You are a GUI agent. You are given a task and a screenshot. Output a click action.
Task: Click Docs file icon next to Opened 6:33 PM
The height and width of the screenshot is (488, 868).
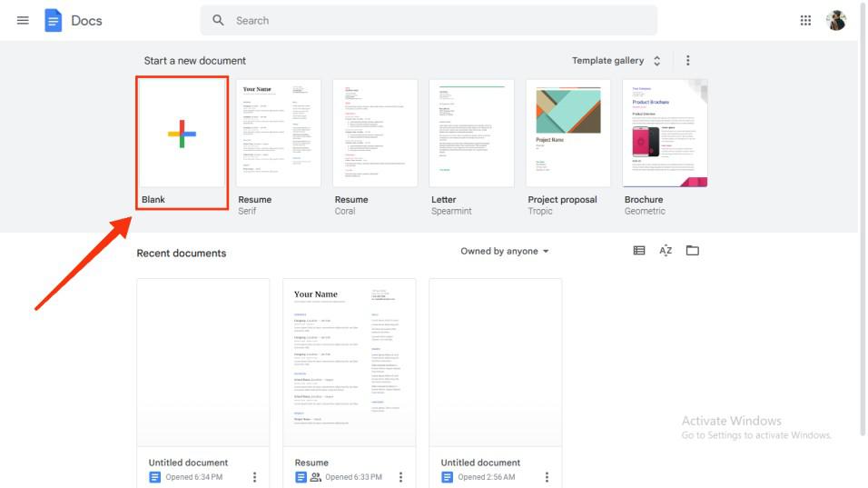pyautogui.click(x=301, y=477)
